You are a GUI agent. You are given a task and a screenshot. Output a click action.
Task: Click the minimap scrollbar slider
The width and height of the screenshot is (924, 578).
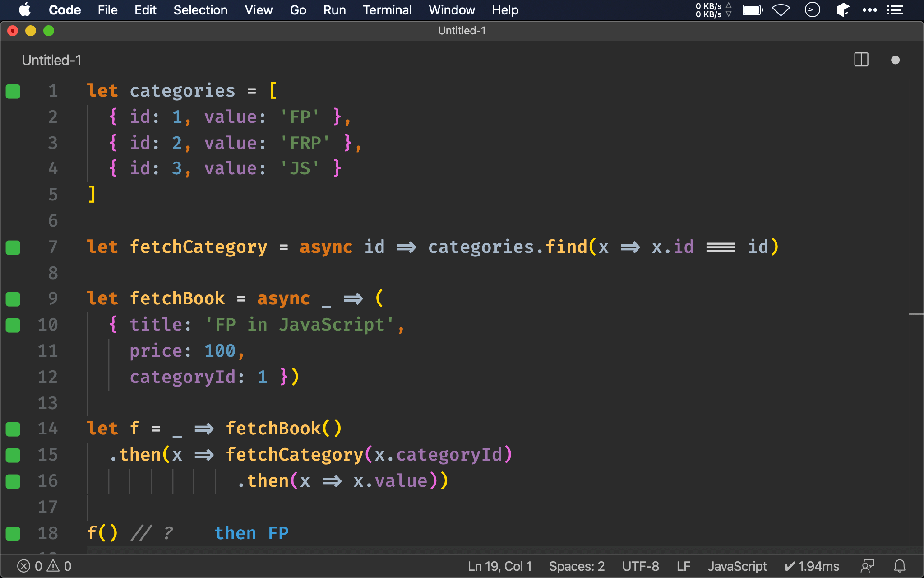point(916,314)
